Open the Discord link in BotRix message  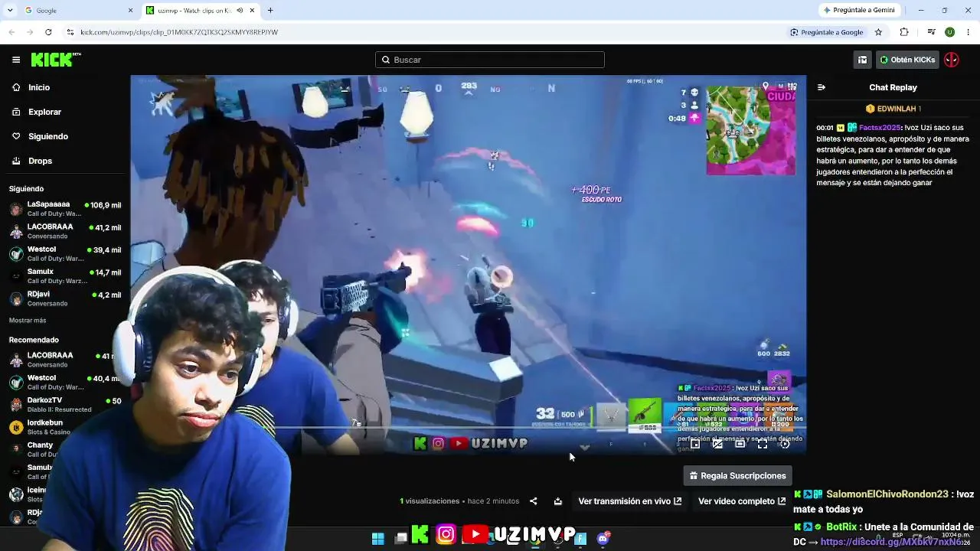point(890,542)
